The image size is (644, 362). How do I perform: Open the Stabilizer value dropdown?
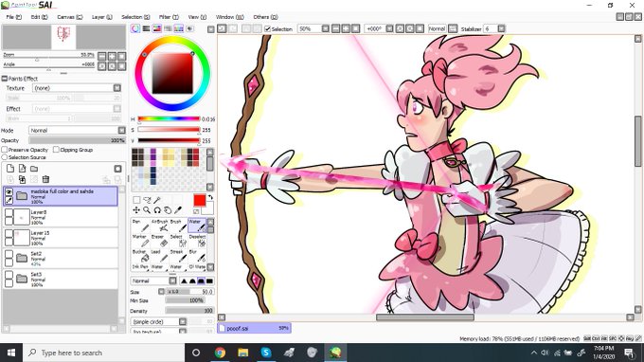(x=501, y=28)
